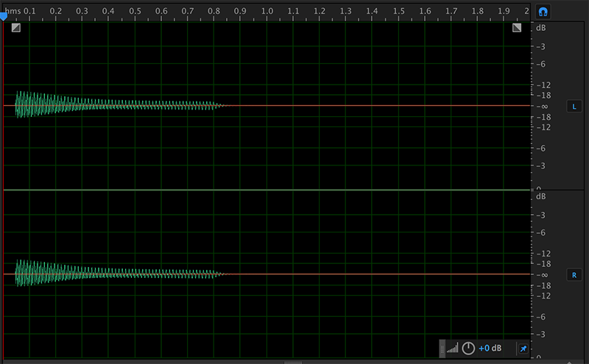Click the headphone snapping icon beside the ruler

pyautogui.click(x=543, y=12)
